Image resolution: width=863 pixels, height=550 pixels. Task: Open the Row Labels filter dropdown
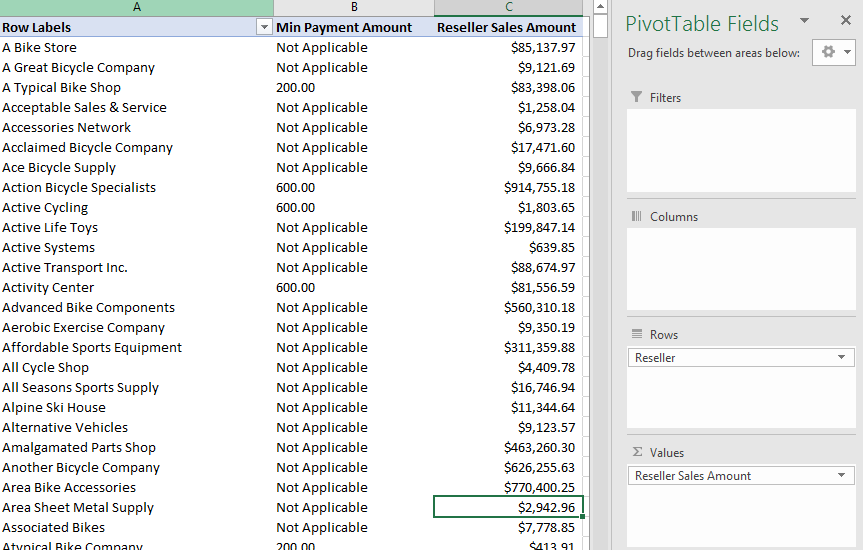coord(264,28)
